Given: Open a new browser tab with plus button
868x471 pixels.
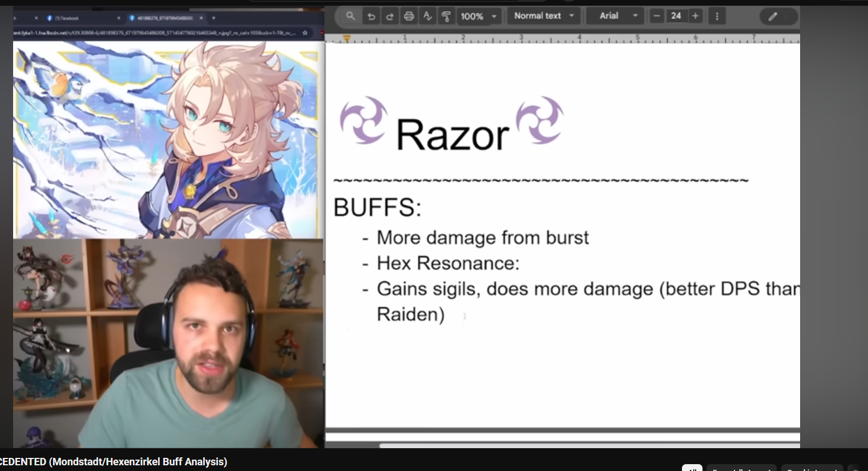Looking at the screenshot, I should [214, 18].
